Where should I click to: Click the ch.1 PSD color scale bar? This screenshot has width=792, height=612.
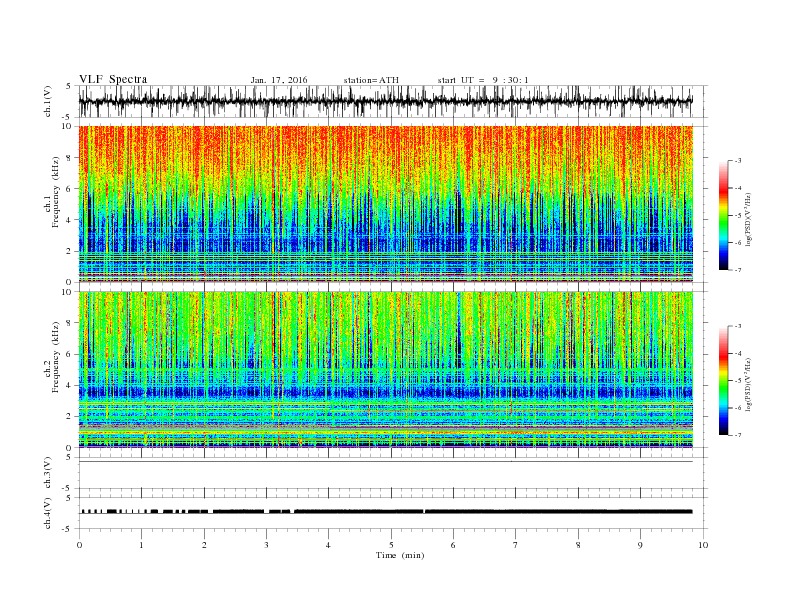[x=724, y=215]
